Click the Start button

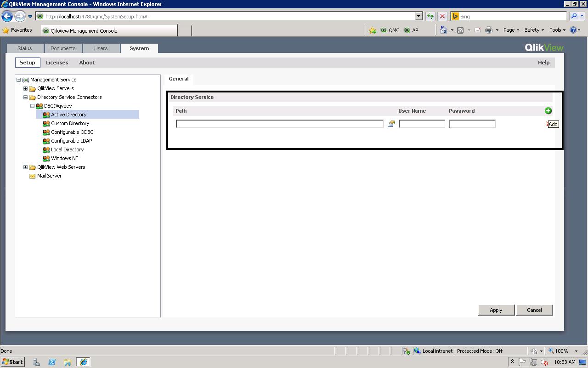click(x=12, y=362)
